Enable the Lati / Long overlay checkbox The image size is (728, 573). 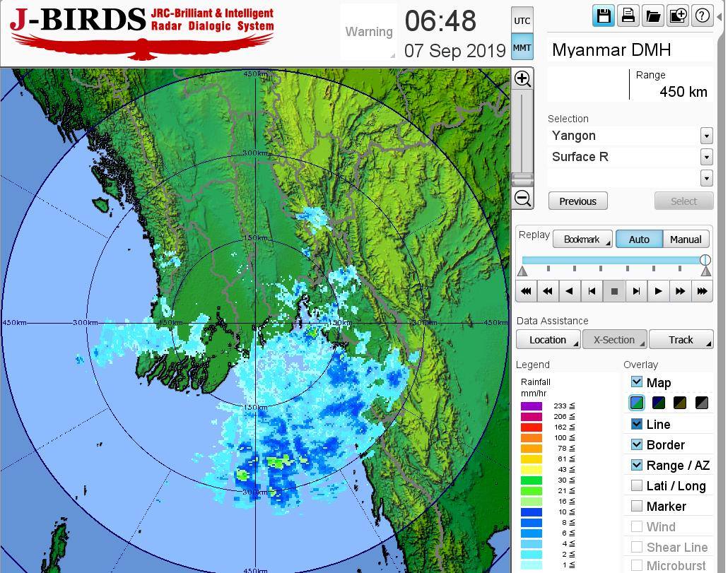[x=637, y=485]
